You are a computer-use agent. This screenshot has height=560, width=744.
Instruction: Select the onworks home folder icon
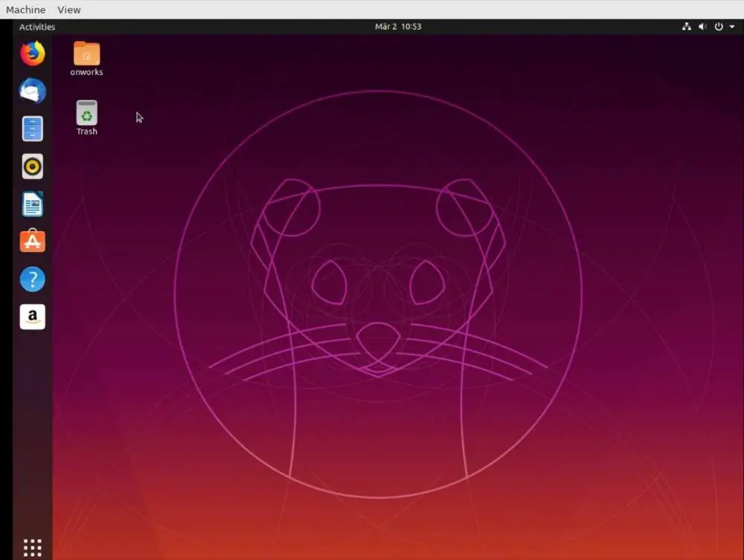pyautogui.click(x=86, y=53)
